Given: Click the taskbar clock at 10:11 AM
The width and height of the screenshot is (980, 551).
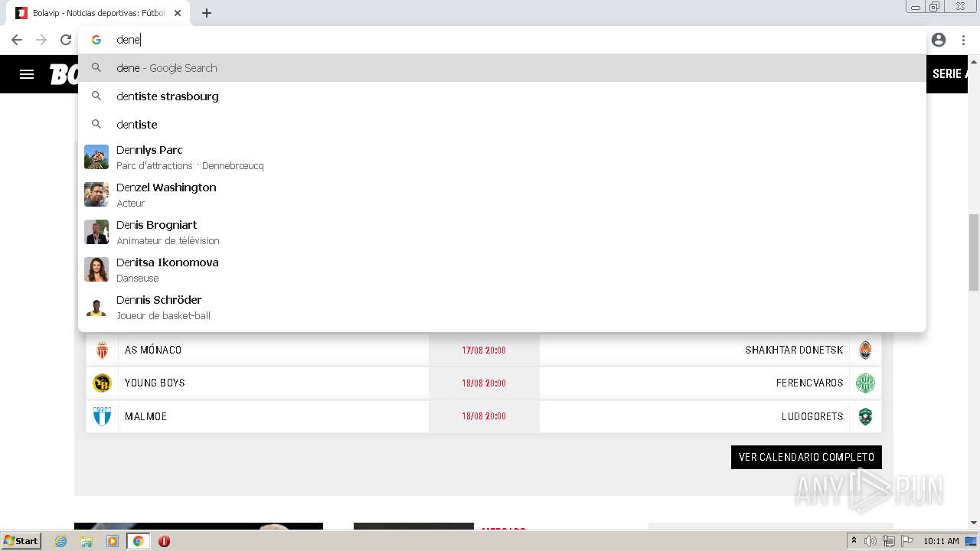Looking at the screenshot, I should 941,541.
